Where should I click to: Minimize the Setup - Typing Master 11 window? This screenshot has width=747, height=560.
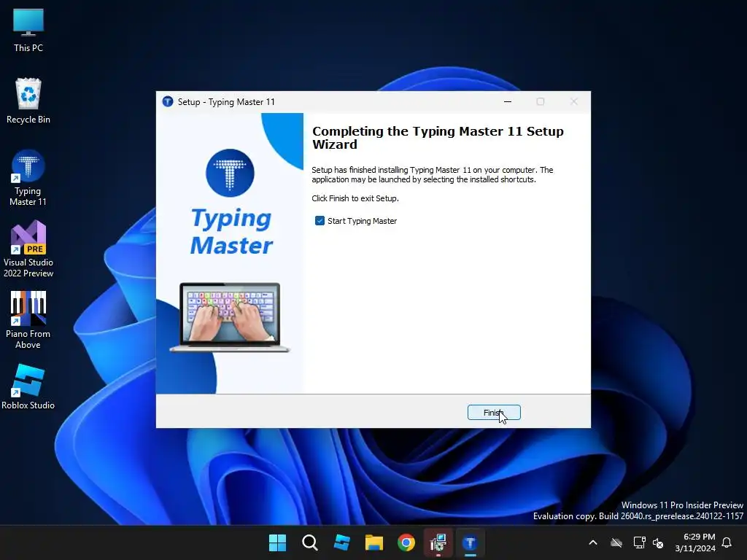pos(508,101)
